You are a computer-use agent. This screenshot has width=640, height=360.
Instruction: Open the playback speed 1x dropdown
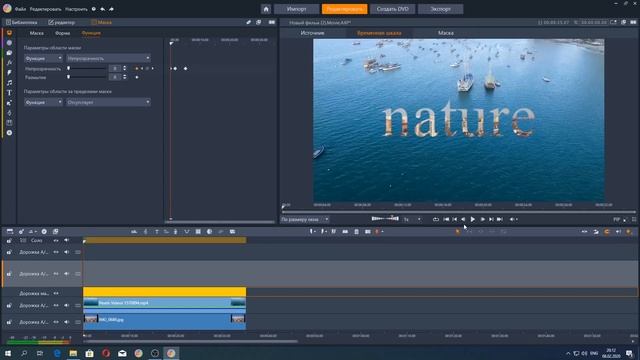412,220
